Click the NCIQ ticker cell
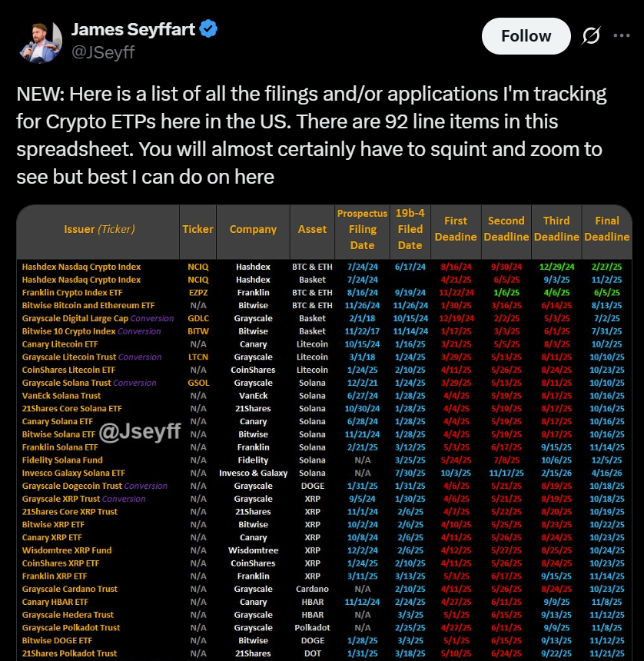Screen dimensions: 644x661 198,266
